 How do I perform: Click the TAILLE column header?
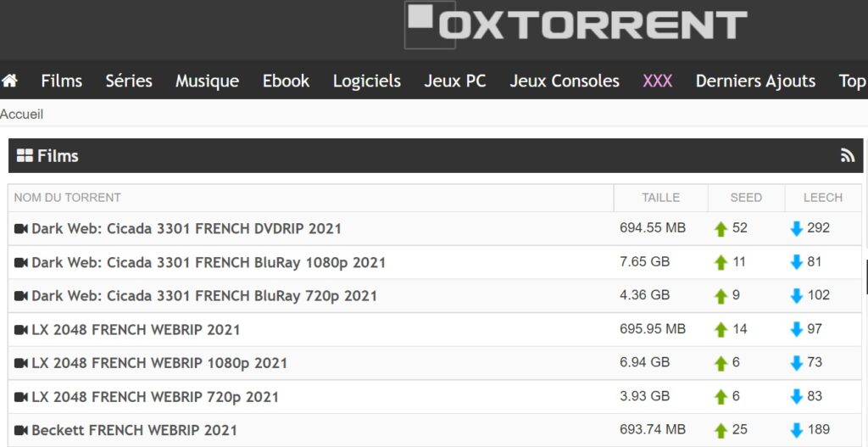point(661,198)
